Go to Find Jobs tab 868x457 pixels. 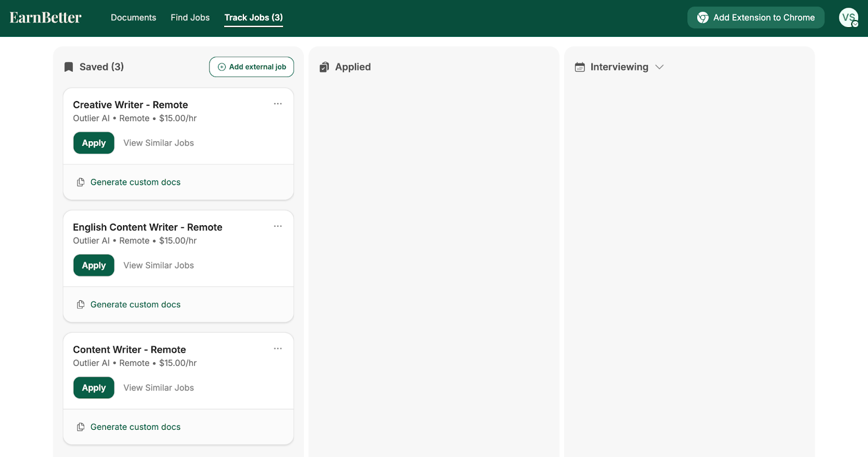tap(190, 17)
